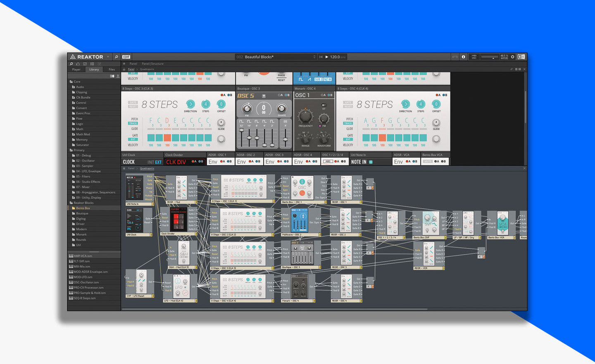Viewport: 595px width, 364px height.
Task: Click the factory library icon in browser
Action: [112, 76]
